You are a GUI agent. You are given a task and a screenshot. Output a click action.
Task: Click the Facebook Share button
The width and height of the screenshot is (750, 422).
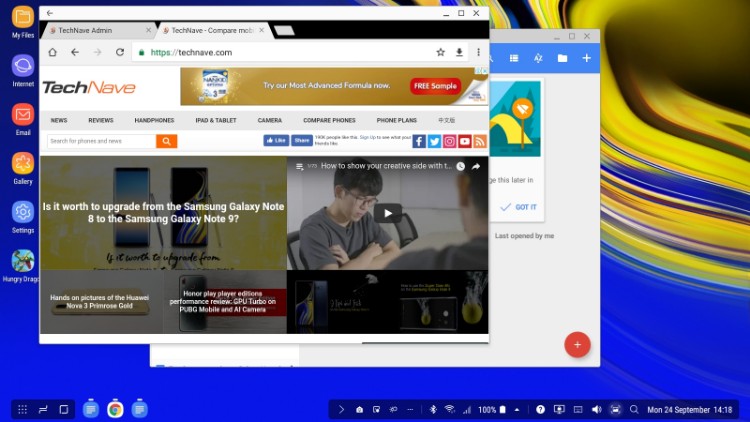(302, 140)
